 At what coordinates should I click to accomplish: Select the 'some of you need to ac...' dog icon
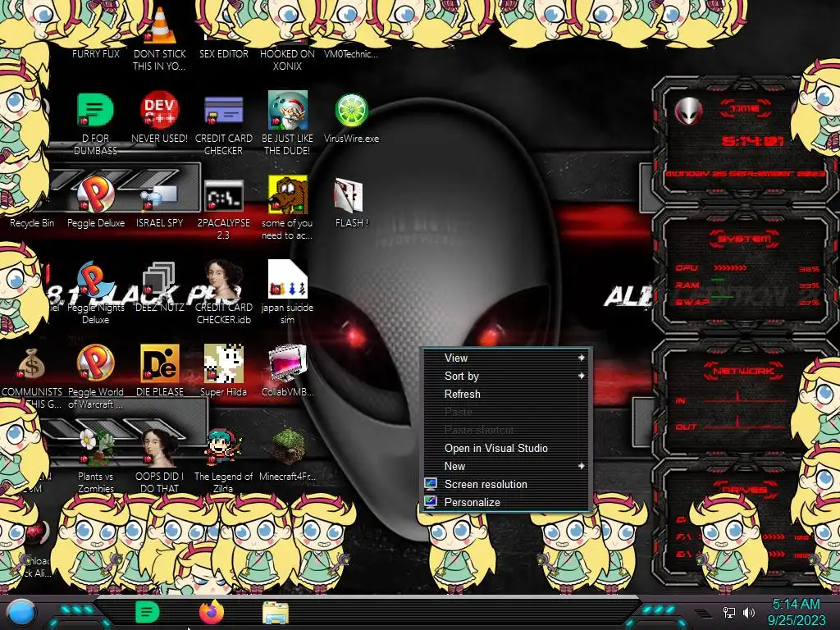(x=288, y=195)
